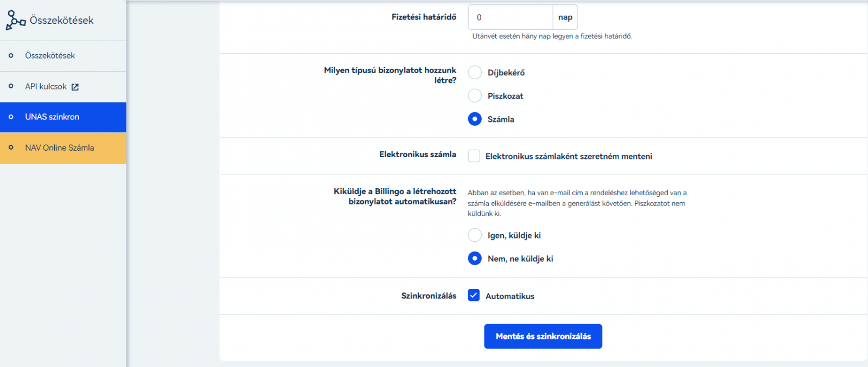The image size is (868, 367).
Task: Click the 'nap' unit suffix box
Action: (565, 17)
